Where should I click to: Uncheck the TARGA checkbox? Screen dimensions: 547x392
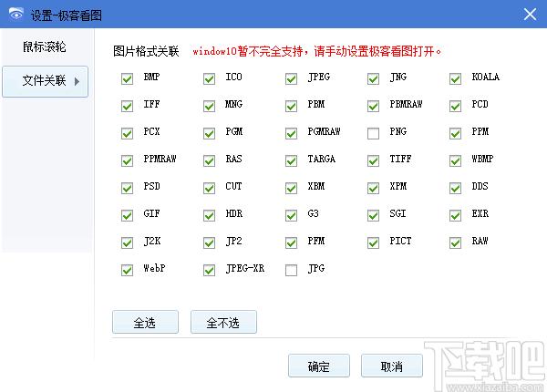[x=291, y=160]
